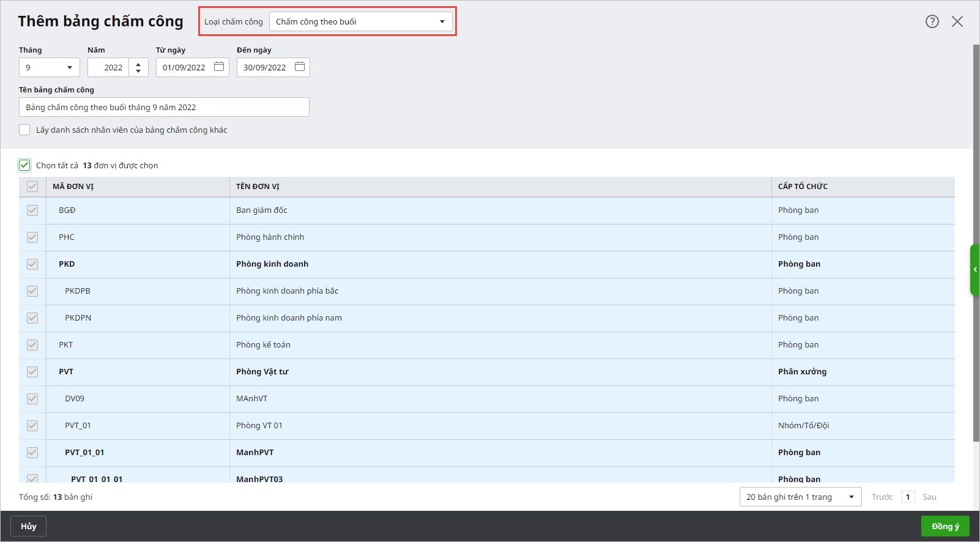Click the vertical scrollbar of the dialog
Image resolution: width=980 pixels, height=542 pixels.
point(976,242)
